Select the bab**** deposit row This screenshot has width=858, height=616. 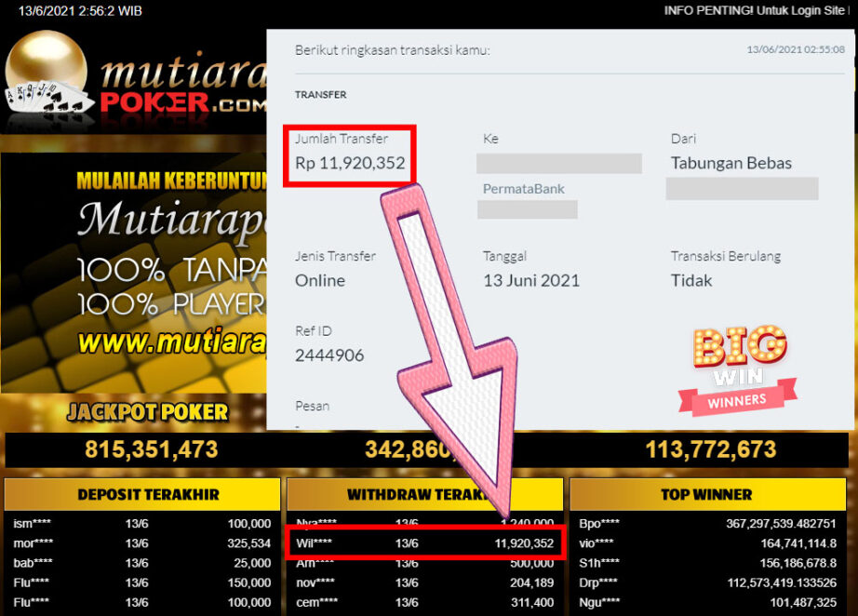[x=142, y=563]
